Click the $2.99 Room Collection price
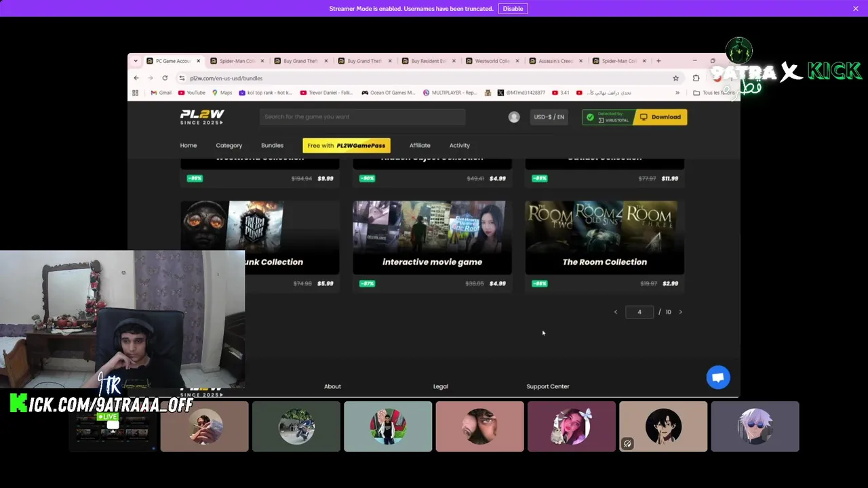The image size is (868, 488). pyautogui.click(x=670, y=283)
